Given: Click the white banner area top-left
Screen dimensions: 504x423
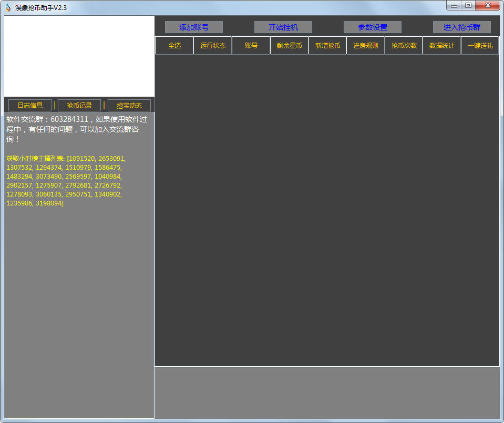Looking at the screenshot, I should tap(79, 56).
